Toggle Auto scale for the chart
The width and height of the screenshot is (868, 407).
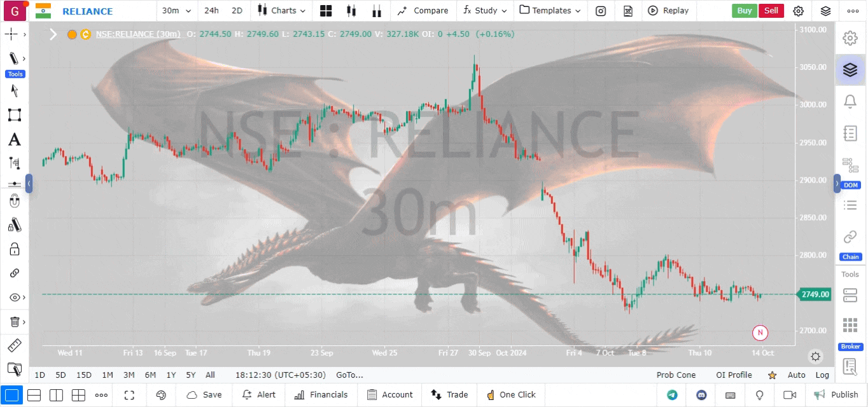(796, 375)
